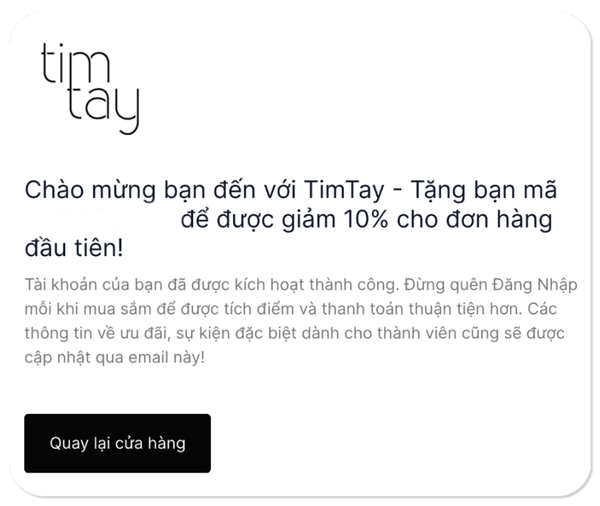Screen dimensions: 600x506
Task: Click the phrase Tặng bạn mã
Action: [x=483, y=189]
